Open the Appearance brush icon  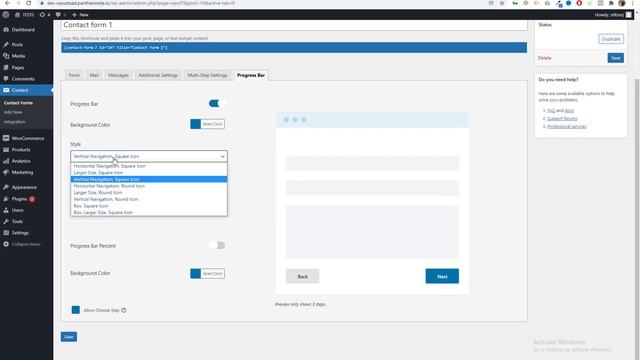click(x=6, y=187)
